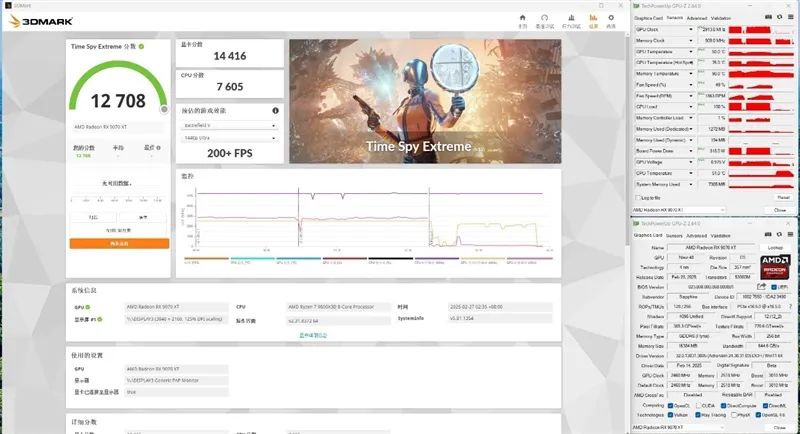Switch to Sensors tab in lower GPU-Z window

[674, 236]
